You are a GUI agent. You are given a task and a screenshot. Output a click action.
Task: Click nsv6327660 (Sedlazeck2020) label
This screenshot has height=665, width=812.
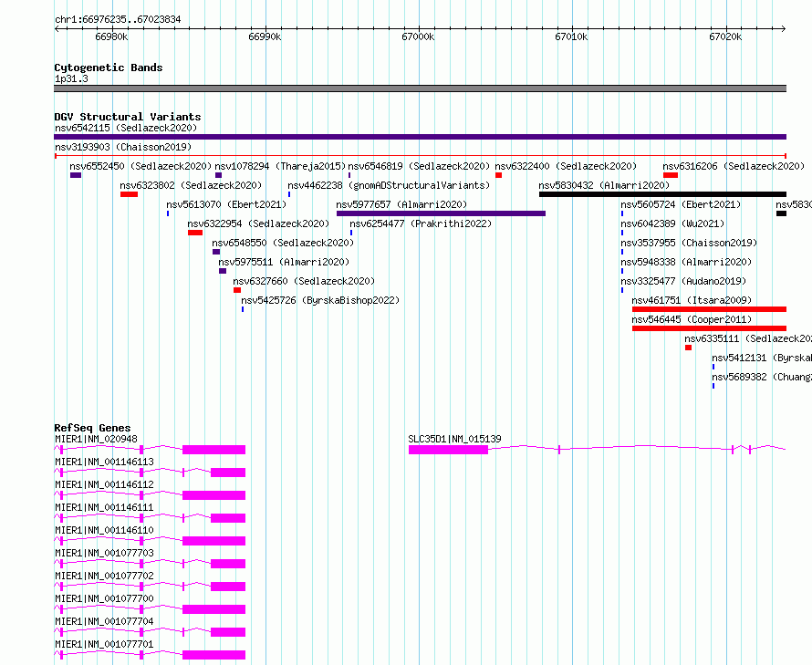(304, 281)
